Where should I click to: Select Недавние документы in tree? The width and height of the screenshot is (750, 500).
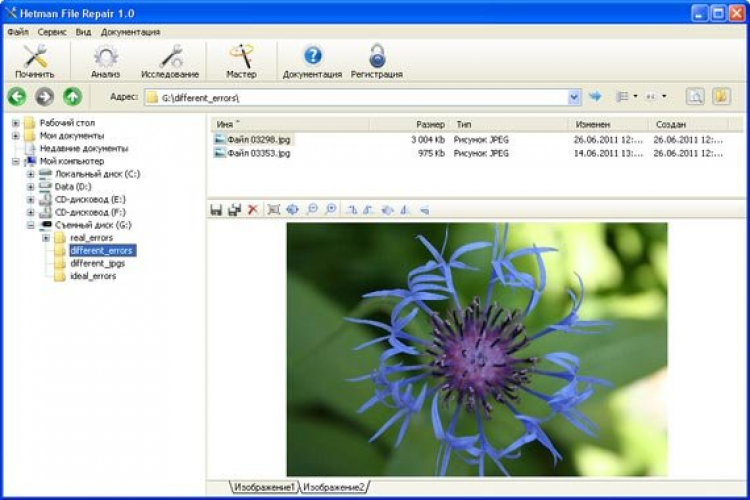point(84,148)
